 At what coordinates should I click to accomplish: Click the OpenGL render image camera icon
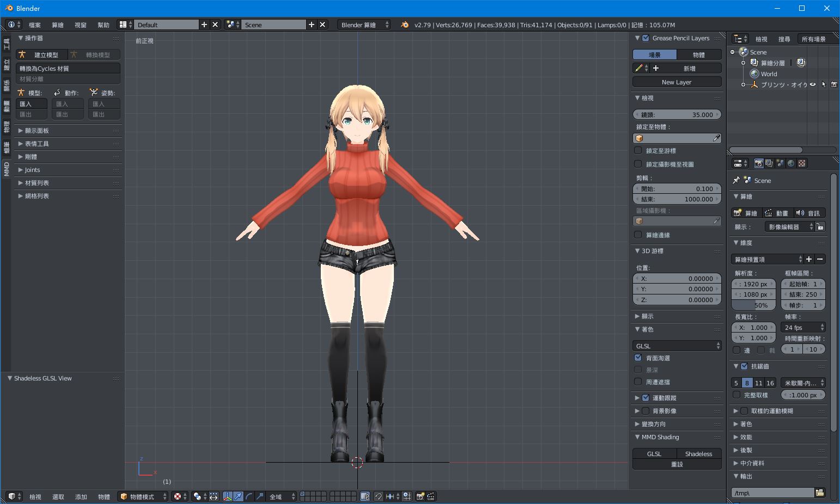[x=421, y=496]
